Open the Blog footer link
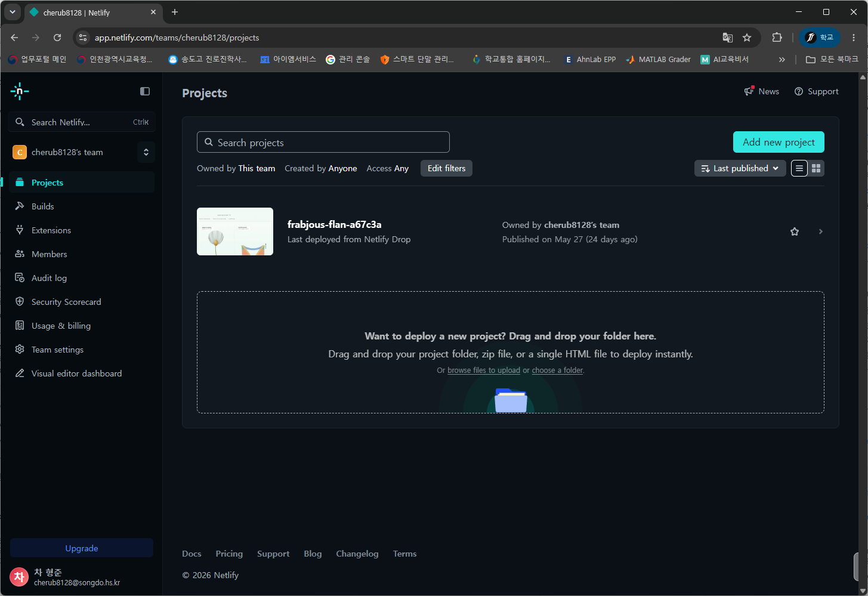Screen dimensions: 868x596 [x=313, y=554]
